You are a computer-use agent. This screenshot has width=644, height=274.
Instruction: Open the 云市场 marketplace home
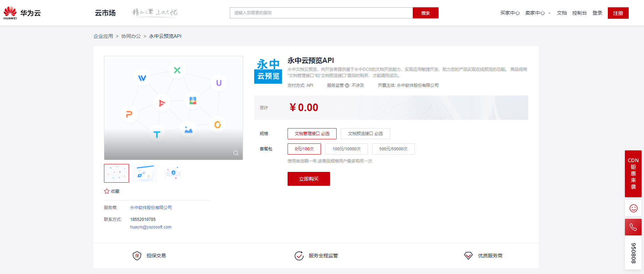105,13
